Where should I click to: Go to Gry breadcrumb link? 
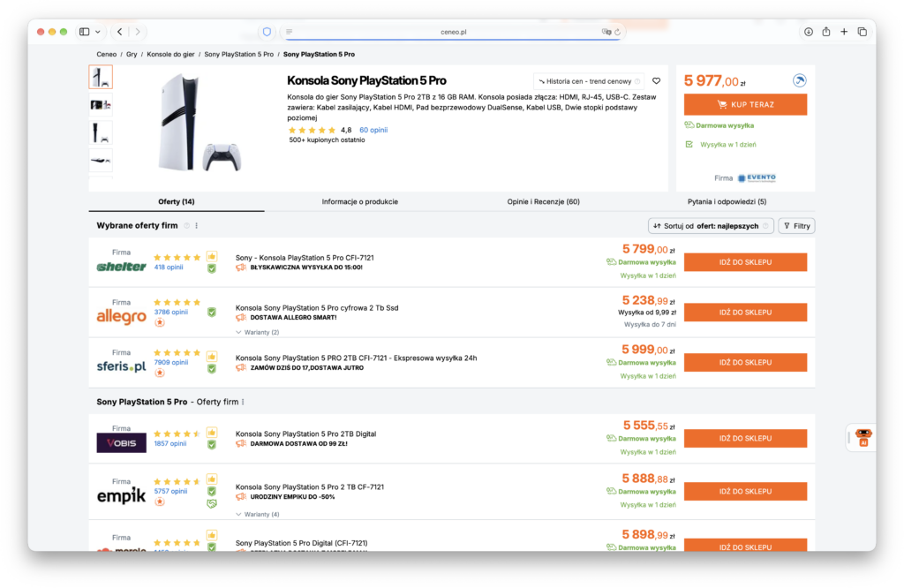pos(132,54)
